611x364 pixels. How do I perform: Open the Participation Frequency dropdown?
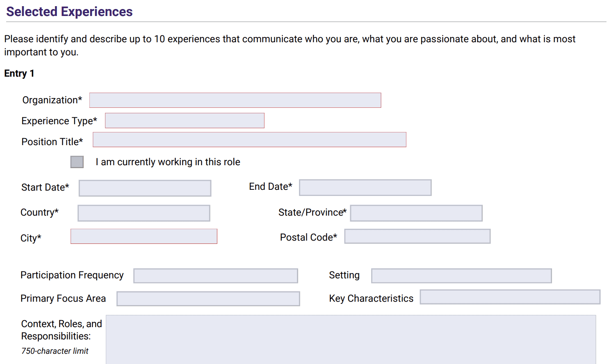(216, 276)
